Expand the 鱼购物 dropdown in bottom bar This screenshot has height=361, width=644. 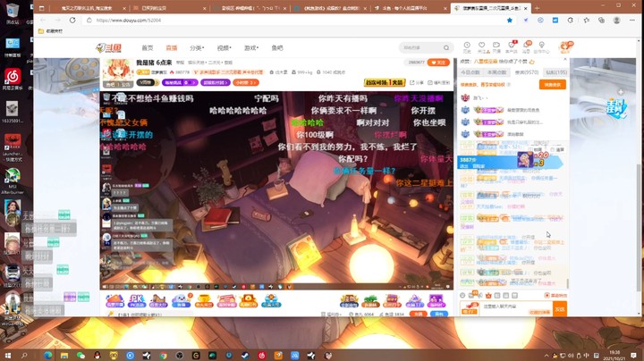(x=331, y=315)
